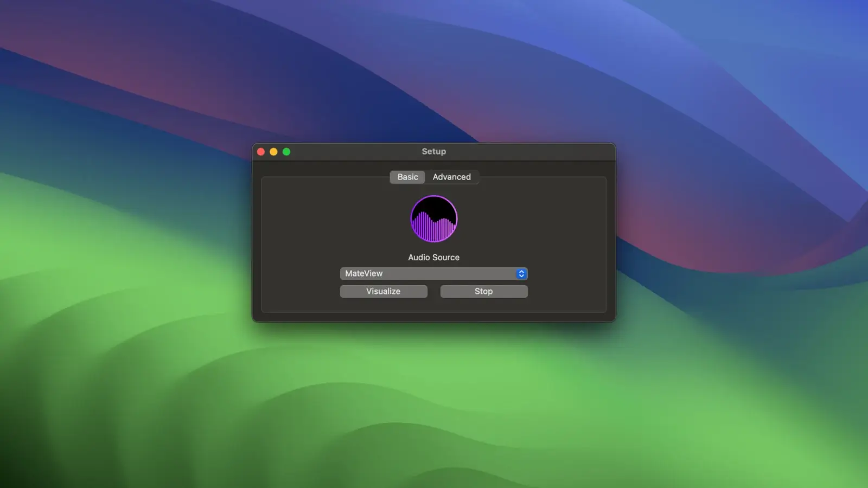Click the Audio Source label
Screen dimensions: 868x488
[x=433, y=258]
